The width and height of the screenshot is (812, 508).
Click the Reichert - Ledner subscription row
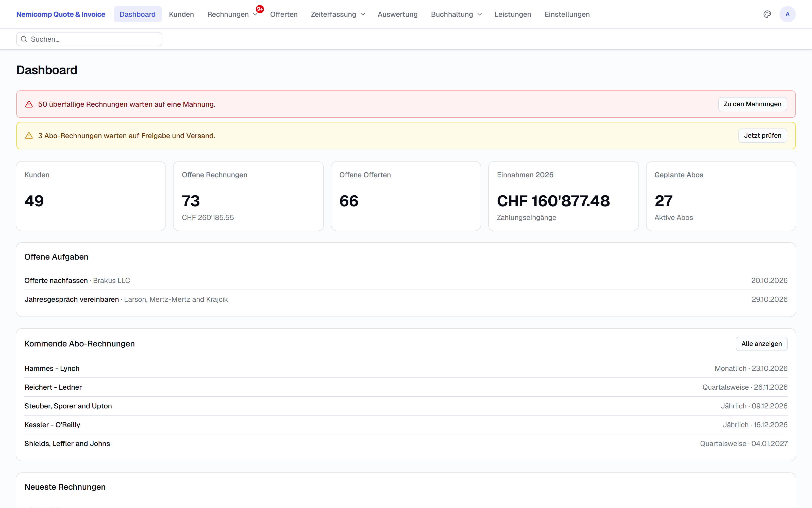click(x=406, y=387)
